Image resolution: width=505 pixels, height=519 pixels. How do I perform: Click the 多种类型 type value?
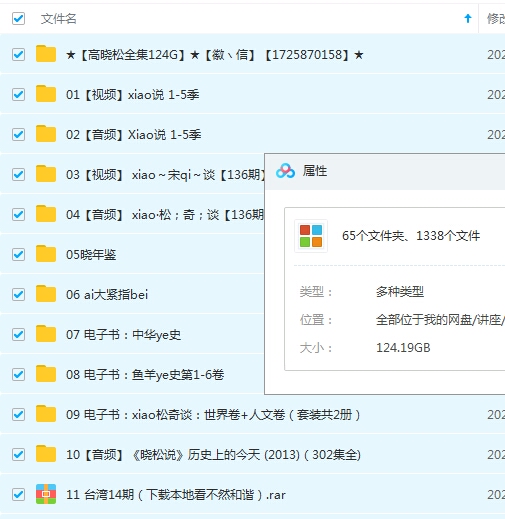click(x=400, y=292)
